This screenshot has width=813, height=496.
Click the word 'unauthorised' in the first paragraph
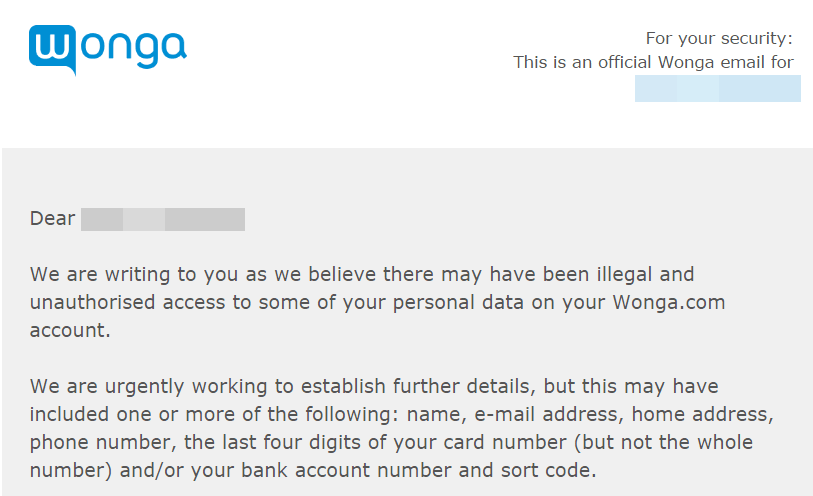92,302
